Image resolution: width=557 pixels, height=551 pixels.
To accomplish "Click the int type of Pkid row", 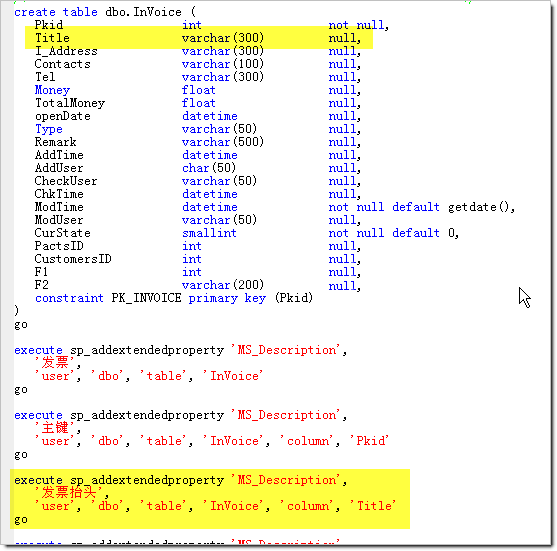I will [192, 25].
